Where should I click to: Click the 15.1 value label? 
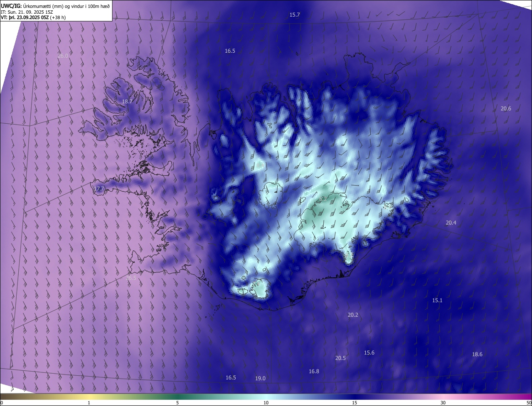pyautogui.click(x=437, y=300)
